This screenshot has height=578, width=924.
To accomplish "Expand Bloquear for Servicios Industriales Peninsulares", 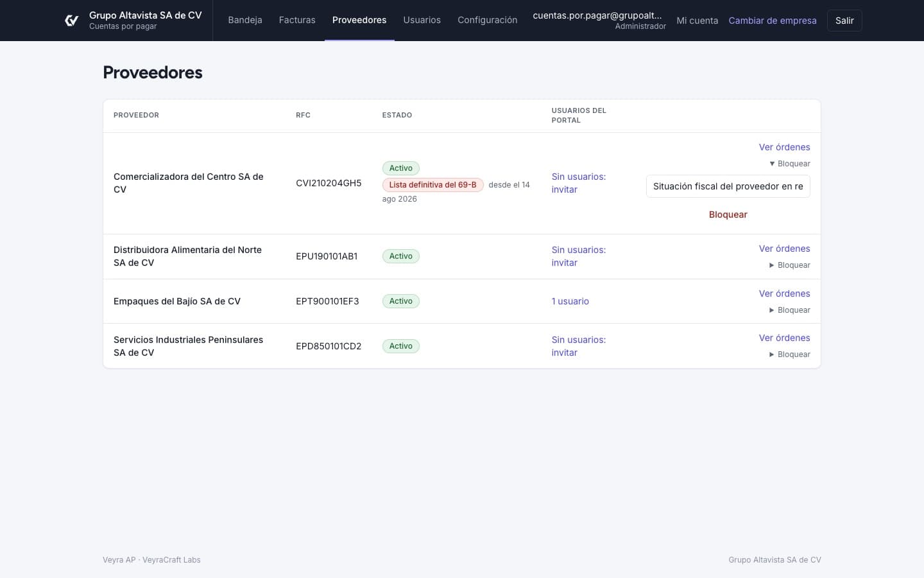I will coord(789,355).
